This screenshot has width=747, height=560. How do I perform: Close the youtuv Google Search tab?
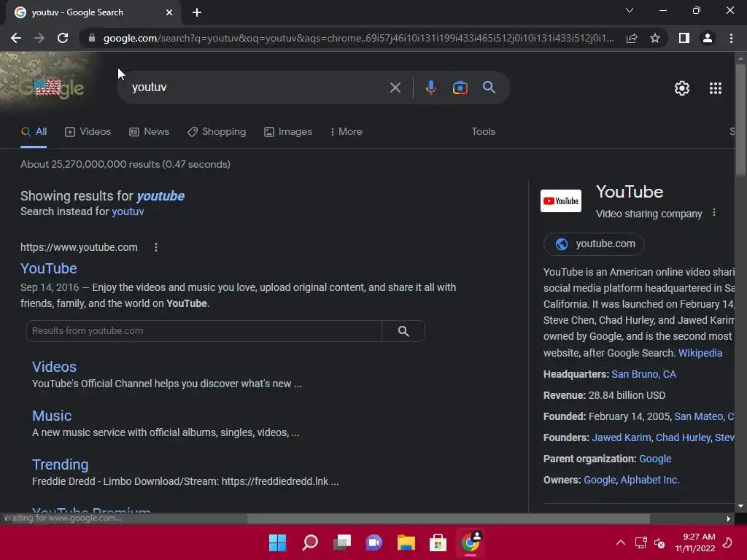[169, 12]
